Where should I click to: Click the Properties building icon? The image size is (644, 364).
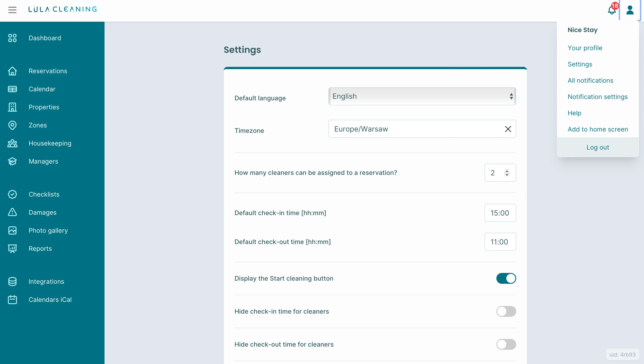click(12, 107)
